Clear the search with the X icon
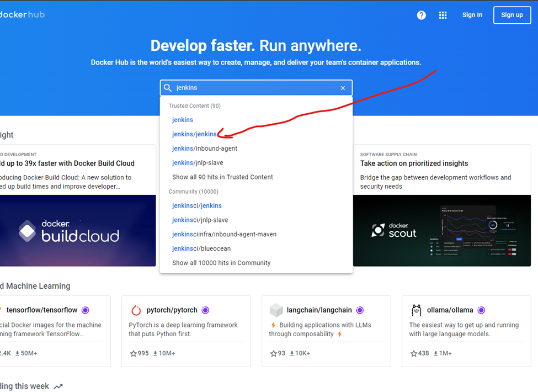Viewport: 538px width, 392px height. 343,88
